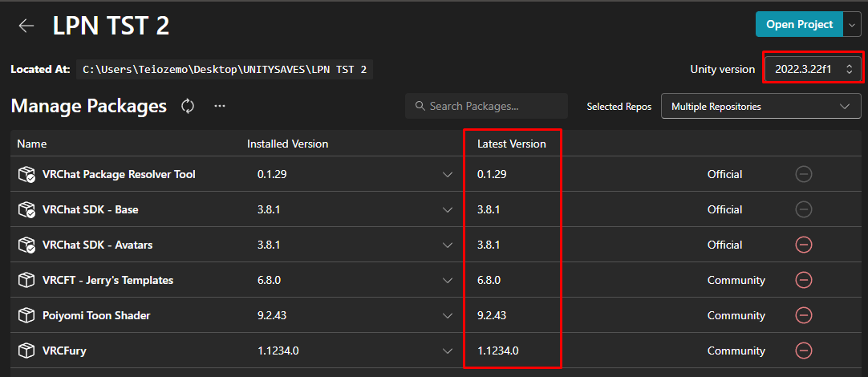
Task: Click the VRCFury box icon
Action: tap(26, 351)
